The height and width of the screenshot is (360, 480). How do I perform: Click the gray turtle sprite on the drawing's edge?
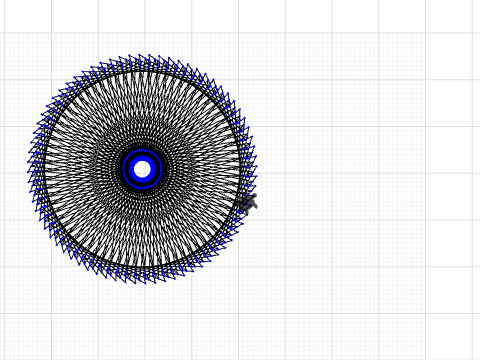point(249,203)
